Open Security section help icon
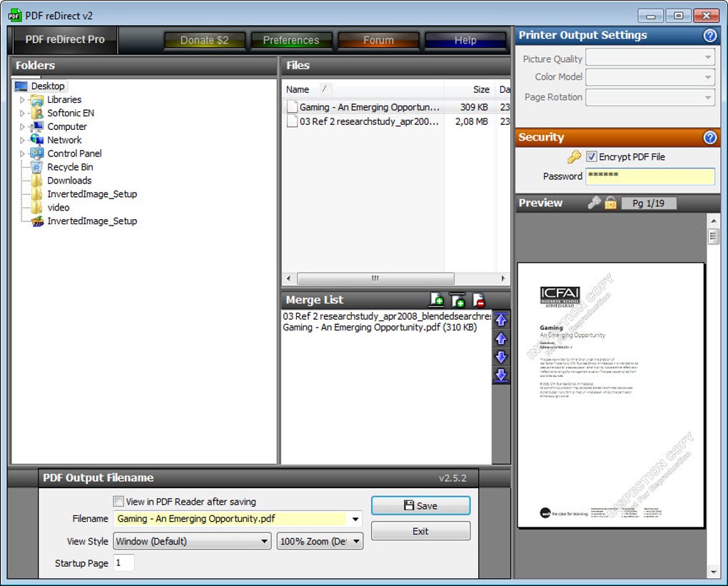Screen dimensions: 728x586 710,138
